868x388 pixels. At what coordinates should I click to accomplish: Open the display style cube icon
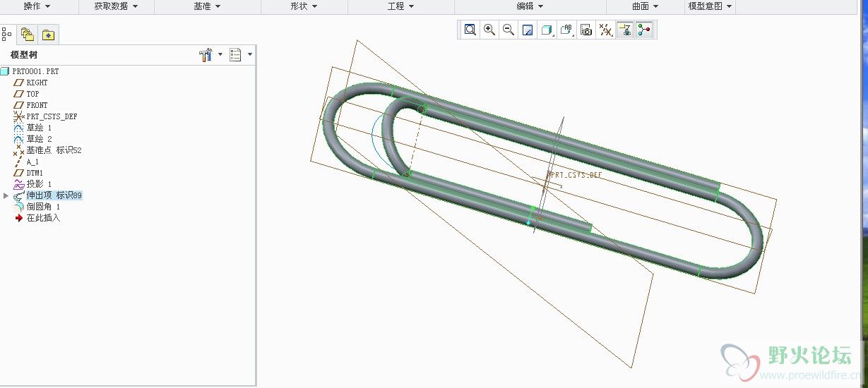click(x=547, y=30)
